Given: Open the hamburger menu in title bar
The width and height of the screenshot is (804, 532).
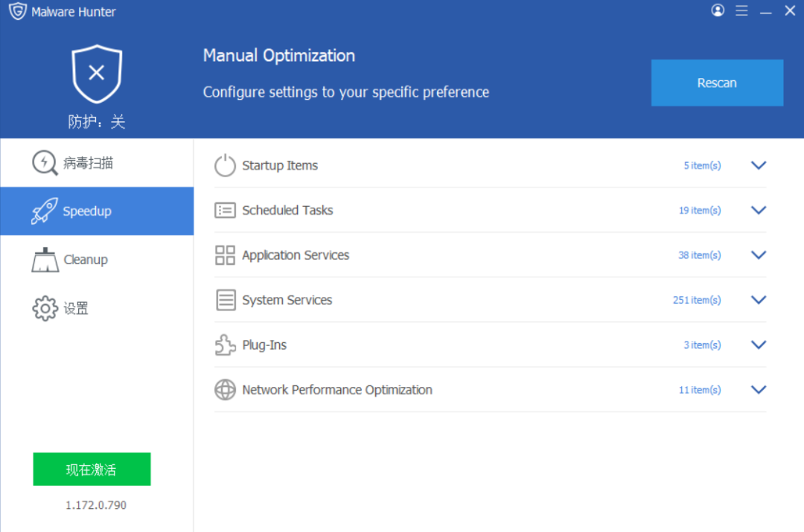Looking at the screenshot, I should point(741,10).
